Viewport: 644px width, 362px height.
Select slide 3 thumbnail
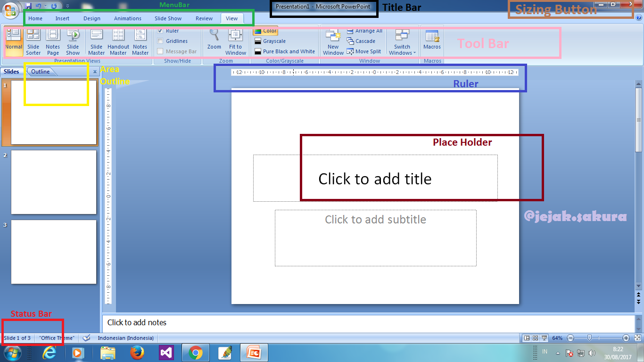click(54, 252)
